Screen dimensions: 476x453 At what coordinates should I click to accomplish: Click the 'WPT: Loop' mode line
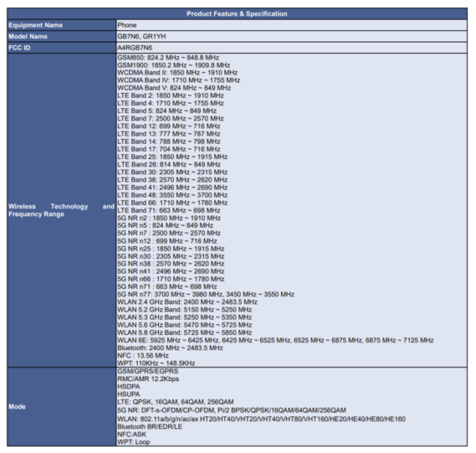(x=133, y=442)
